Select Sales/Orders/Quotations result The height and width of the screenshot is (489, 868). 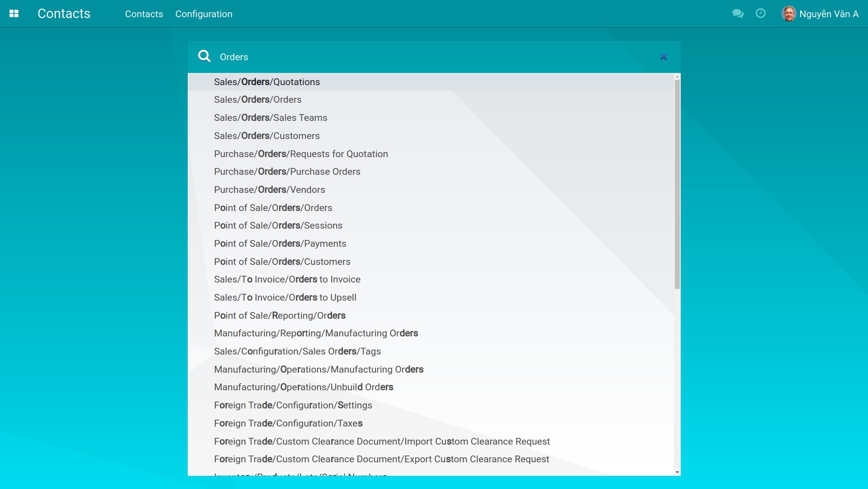tap(267, 82)
